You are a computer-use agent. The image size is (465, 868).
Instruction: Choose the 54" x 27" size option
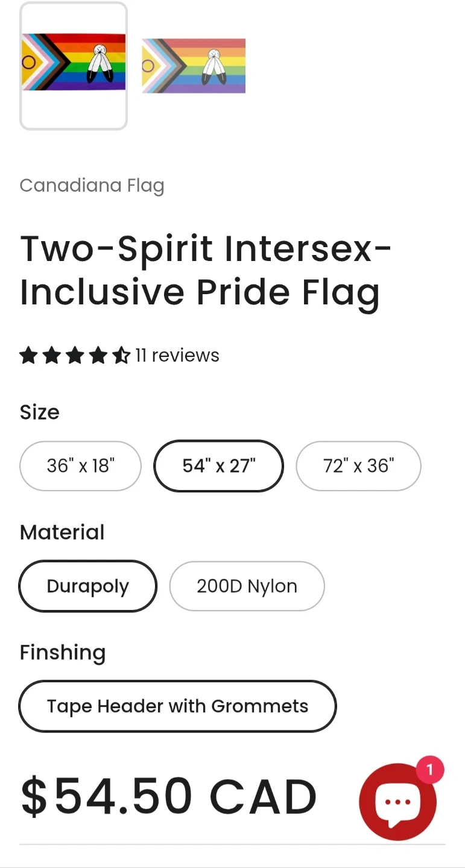tap(218, 466)
